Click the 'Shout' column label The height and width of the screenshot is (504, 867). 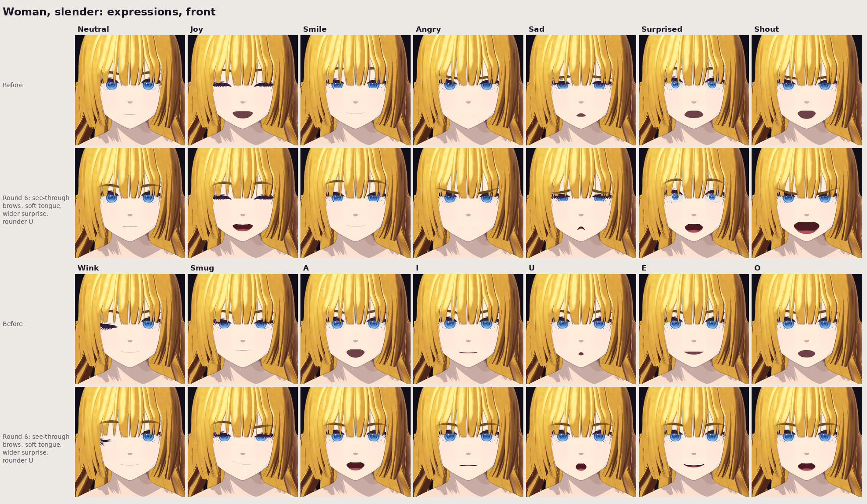click(767, 29)
